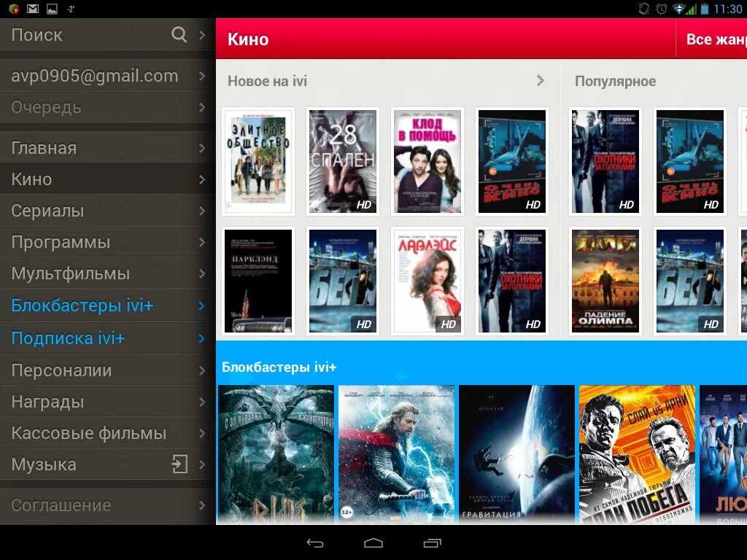
Task: Open Беги poster under Популярное
Action: (x=690, y=281)
